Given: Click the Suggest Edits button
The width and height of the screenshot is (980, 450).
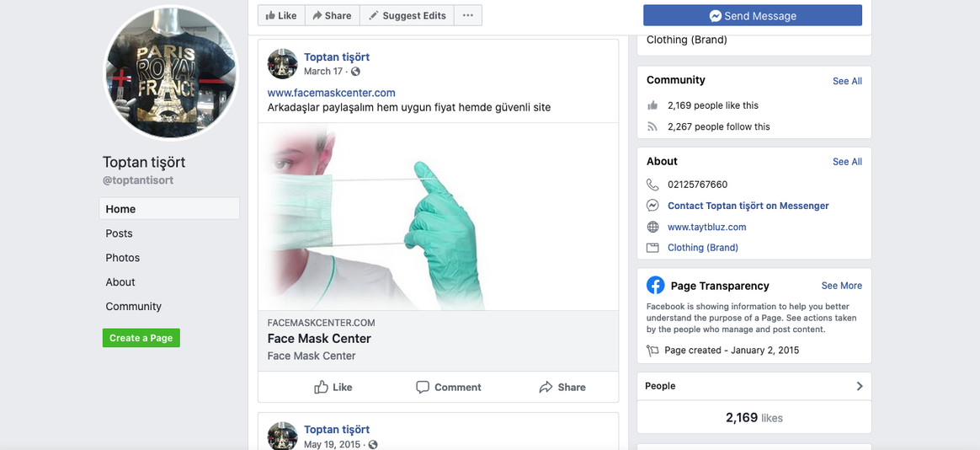Looking at the screenshot, I should (407, 16).
